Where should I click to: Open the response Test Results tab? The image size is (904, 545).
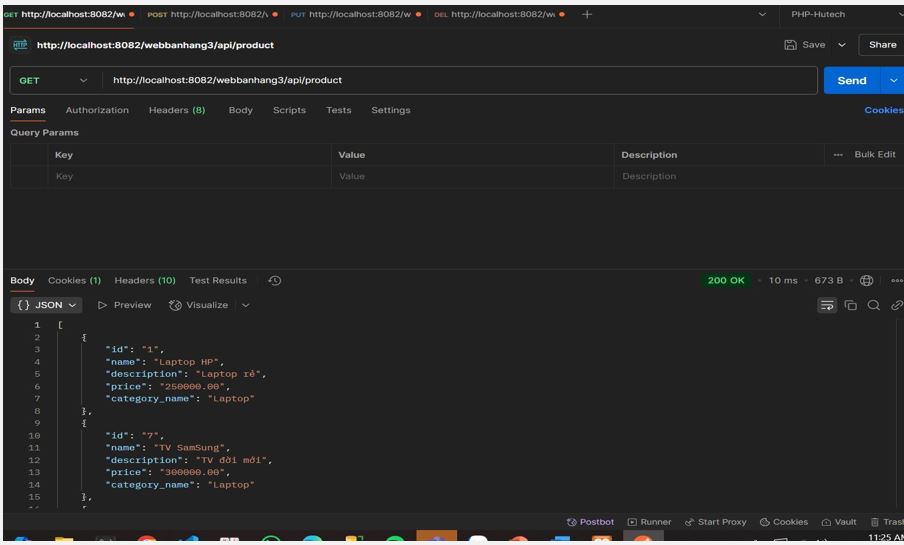pos(218,281)
